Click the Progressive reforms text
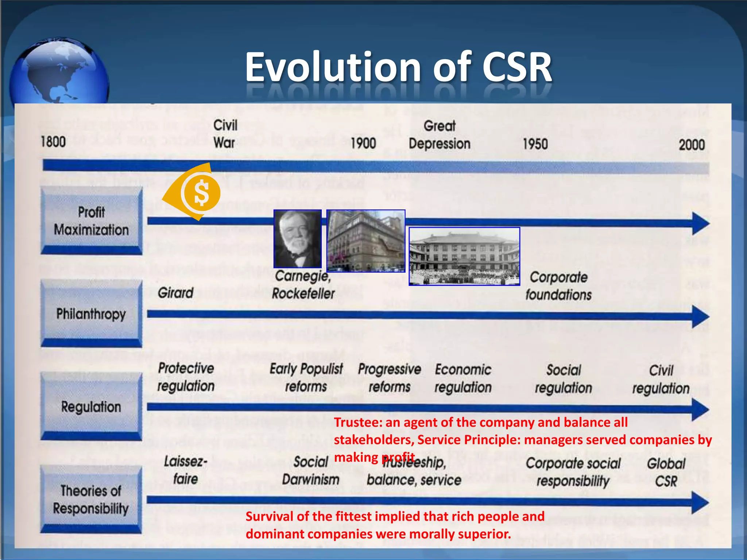Image resolution: width=747 pixels, height=560 pixels. 390,378
